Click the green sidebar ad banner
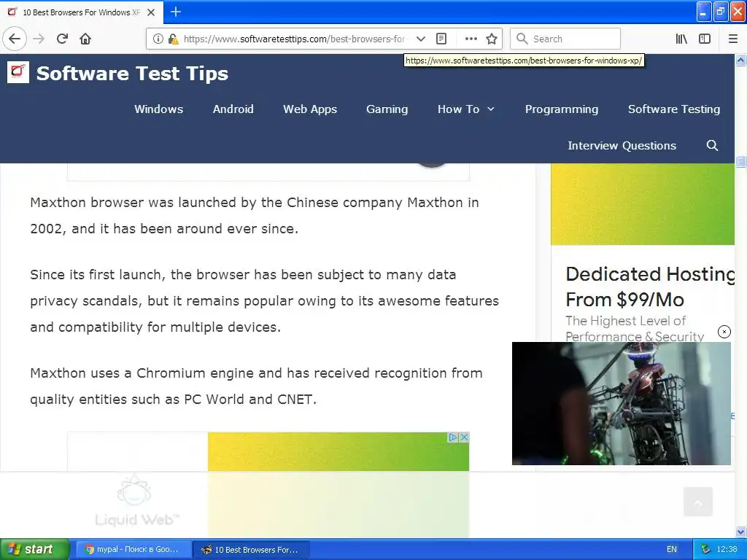Image resolution: width=747 pixels, height=560 pixels. (x=643, y=204)
